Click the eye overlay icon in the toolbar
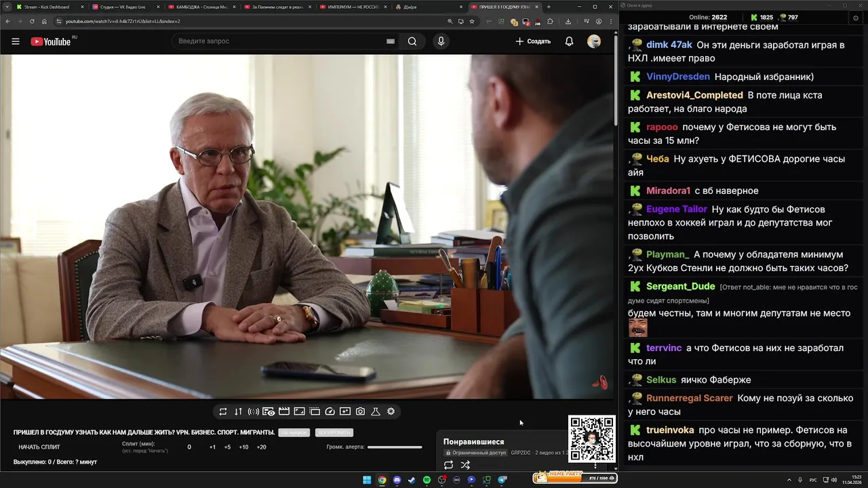This screenshot has width=868, height=488. coord(269,411)
